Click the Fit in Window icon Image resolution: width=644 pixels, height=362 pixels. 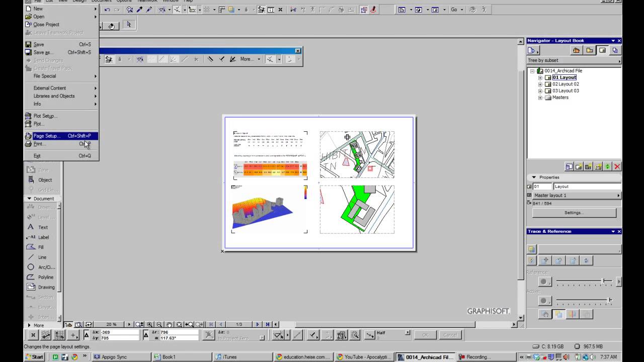[180, 325]
